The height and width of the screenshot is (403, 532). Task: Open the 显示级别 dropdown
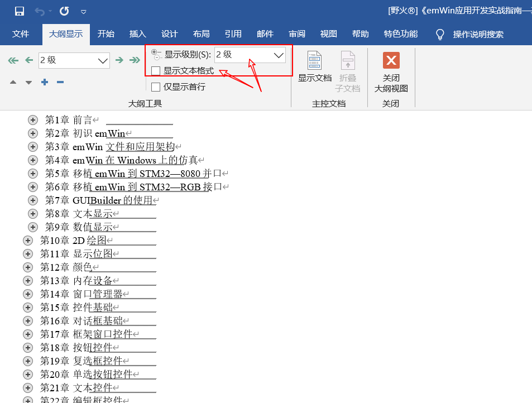(279, 55)
